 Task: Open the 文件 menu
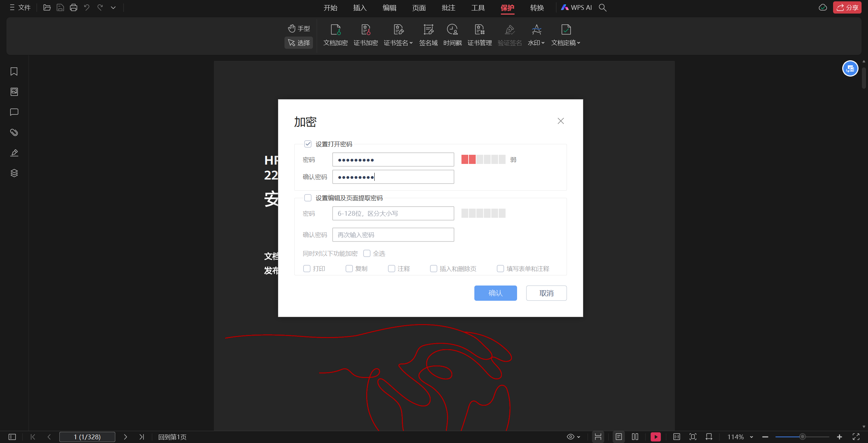pos(20,7)
